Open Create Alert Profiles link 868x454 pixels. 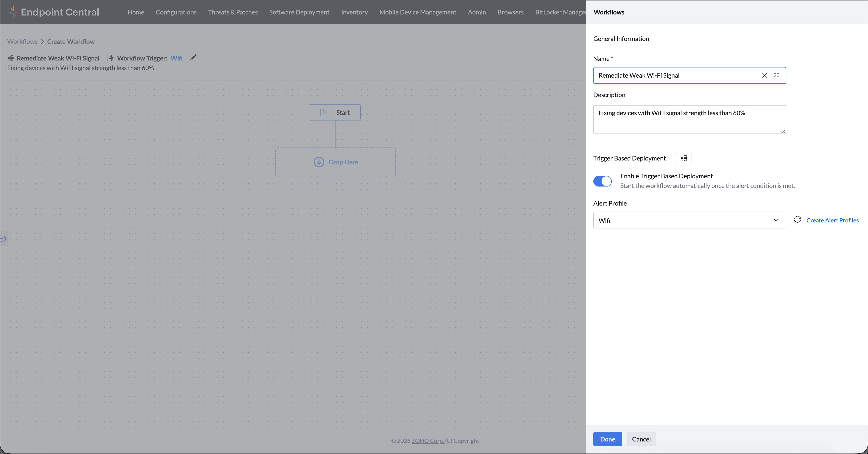(x=832, y=220)
